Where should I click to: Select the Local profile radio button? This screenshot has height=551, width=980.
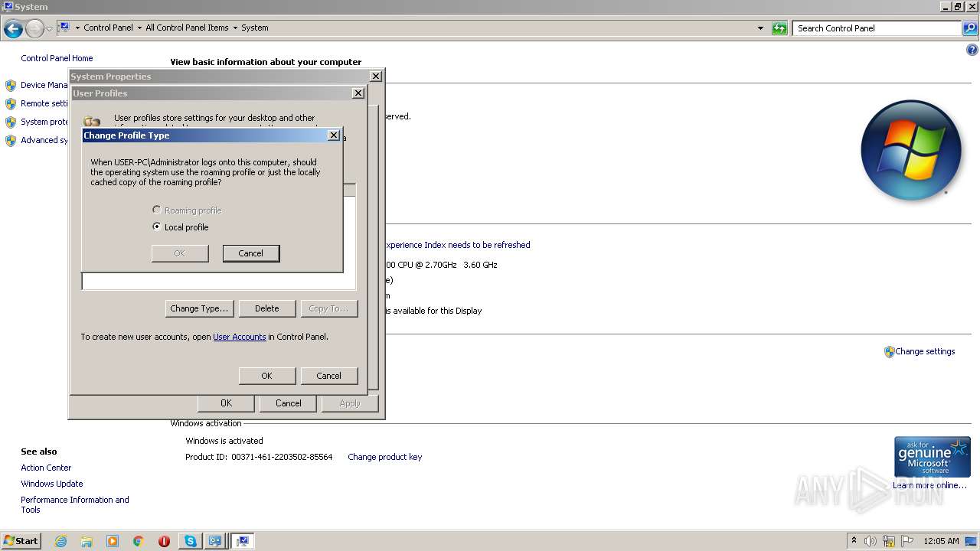click(157, 227)
